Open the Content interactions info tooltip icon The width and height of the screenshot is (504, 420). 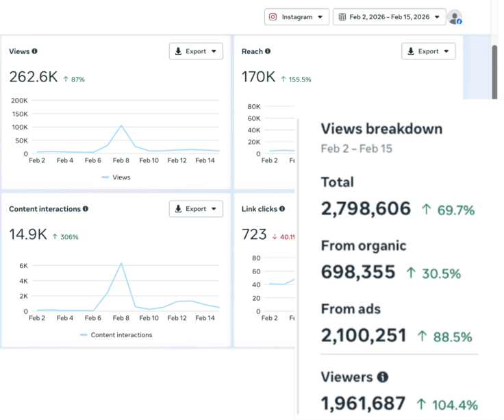click(85, 209)
